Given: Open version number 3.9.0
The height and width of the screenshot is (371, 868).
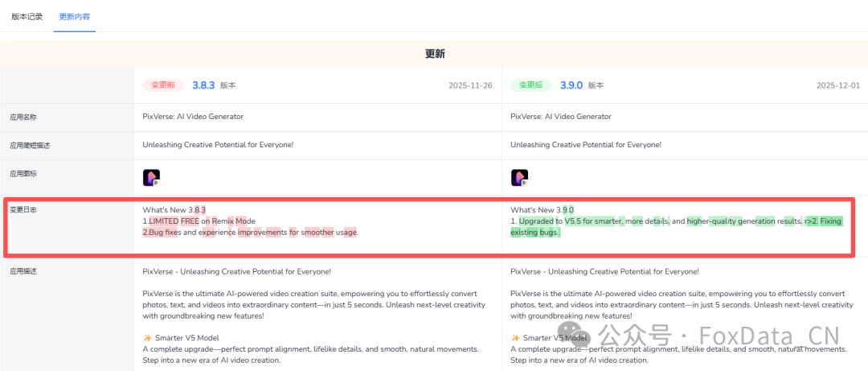Looking at the screenshot, I should click(x=571, y=85).
